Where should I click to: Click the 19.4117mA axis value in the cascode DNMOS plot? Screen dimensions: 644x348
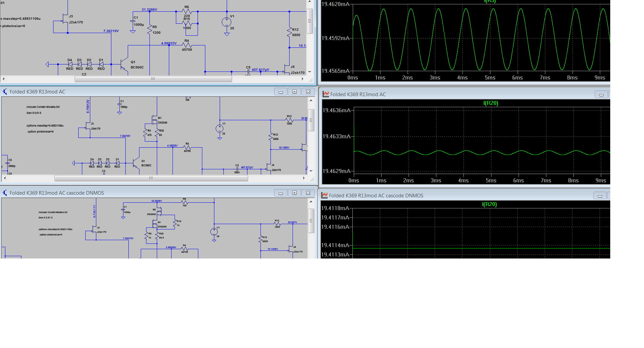(335, 217)
